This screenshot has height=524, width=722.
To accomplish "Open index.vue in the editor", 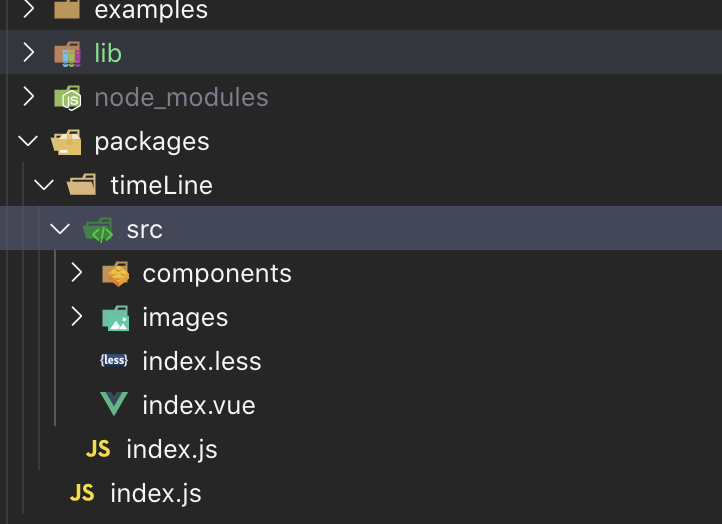I will click(x=199, y=405).
